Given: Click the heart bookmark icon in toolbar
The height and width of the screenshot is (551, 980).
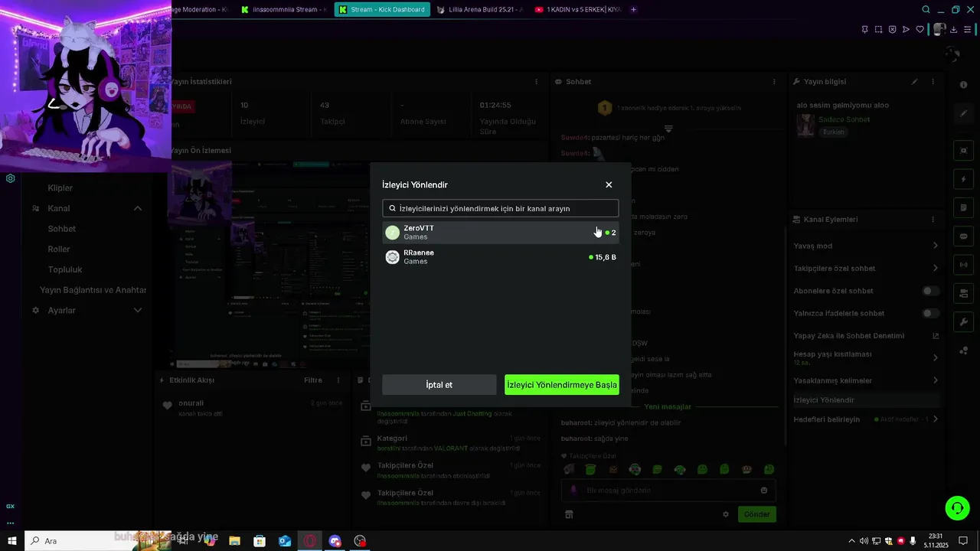Looking at the screenshot, I should 920,29.
